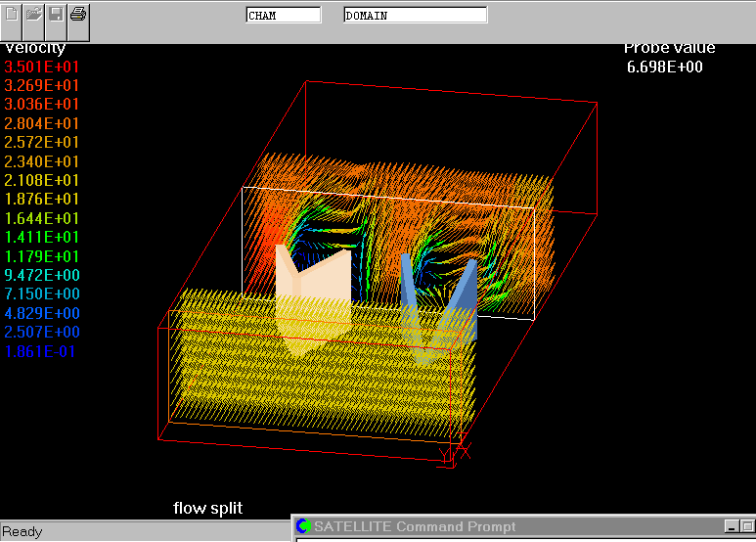The height and width of the screenshot is (542, 756).
Task: Pick the dark blue 1.861E-01 legend minimum
Action: [42, 351]
